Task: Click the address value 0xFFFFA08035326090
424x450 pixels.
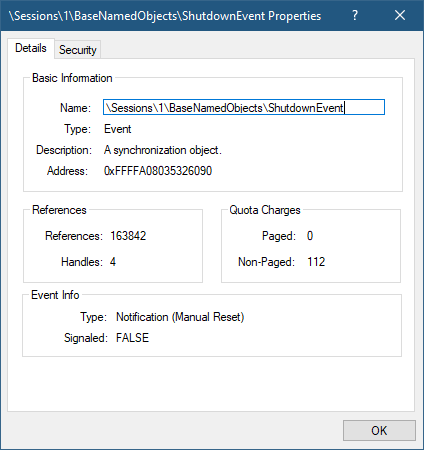Action: tap(158, 171)
